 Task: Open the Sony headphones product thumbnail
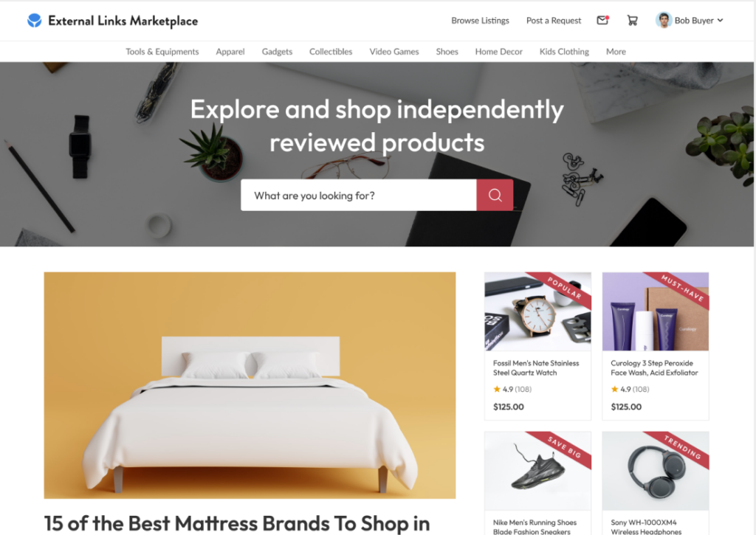[656, 471]
